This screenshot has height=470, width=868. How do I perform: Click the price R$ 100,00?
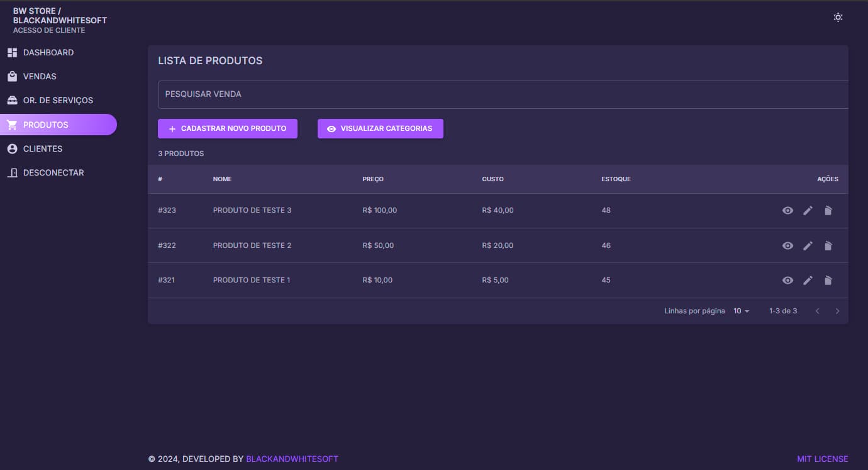point(380,210)
